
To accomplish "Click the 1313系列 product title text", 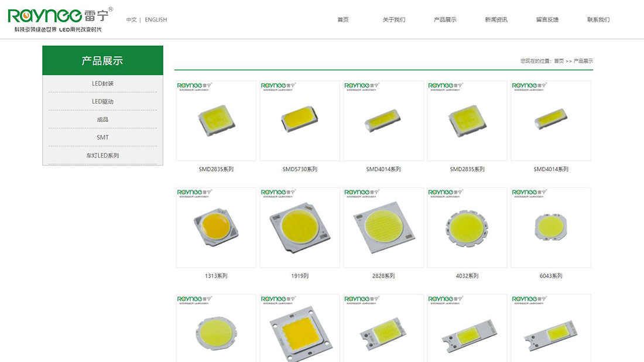I will tap(216, 276).
